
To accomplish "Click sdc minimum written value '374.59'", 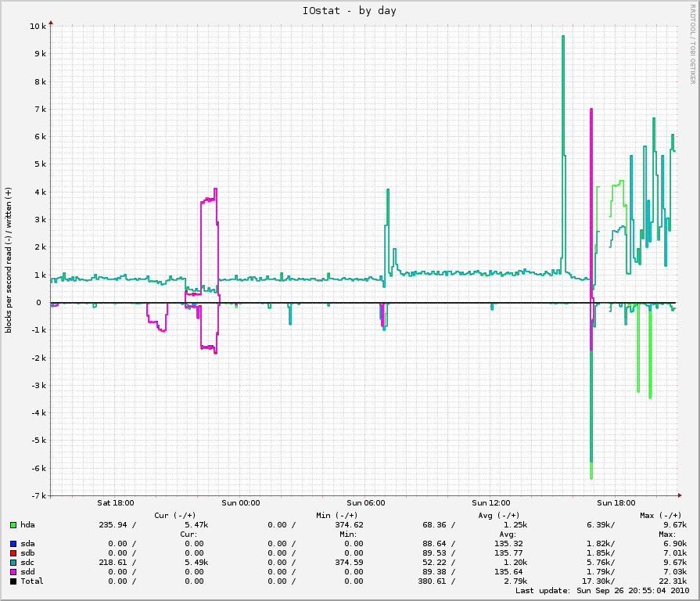I will click(349, 563).
